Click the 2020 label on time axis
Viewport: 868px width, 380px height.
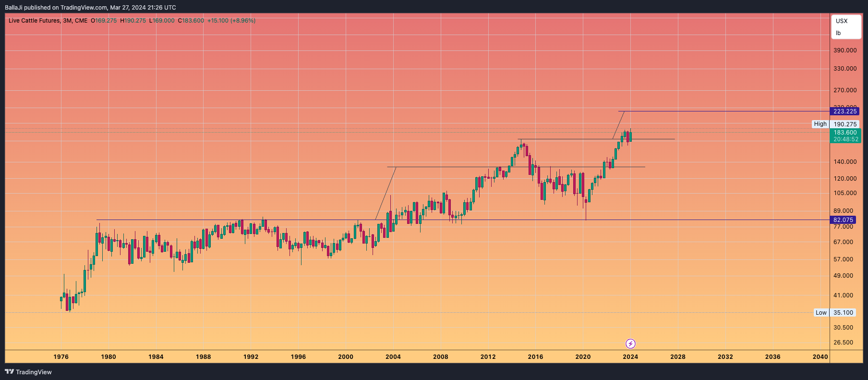pos(583,357)
